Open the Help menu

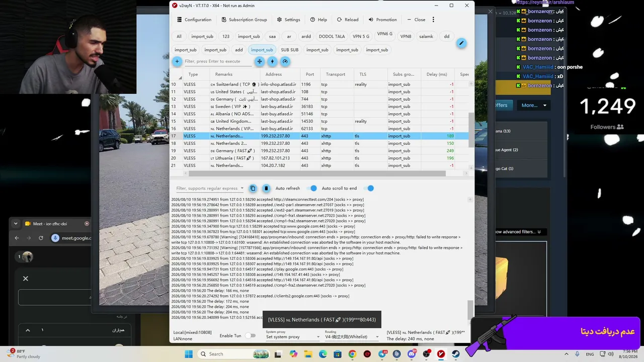pyautogui.click(x=318, y=20)
